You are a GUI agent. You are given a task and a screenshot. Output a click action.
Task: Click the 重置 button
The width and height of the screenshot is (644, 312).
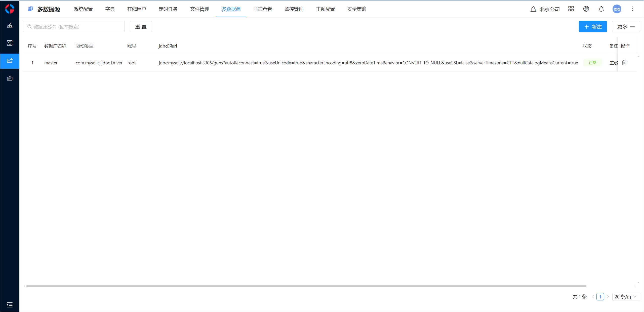(141, 27)
